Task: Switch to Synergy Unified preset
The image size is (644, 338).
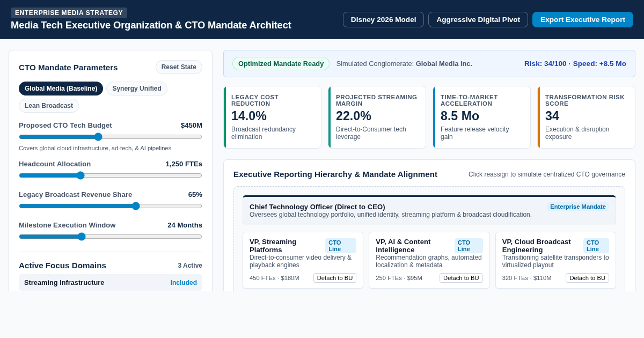Action: coord(137,89)
